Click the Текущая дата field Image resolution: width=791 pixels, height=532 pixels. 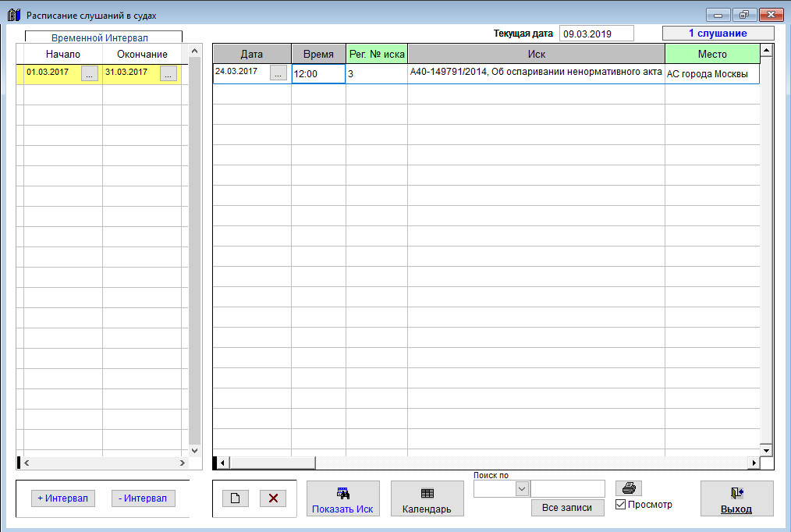click(596, 34)
